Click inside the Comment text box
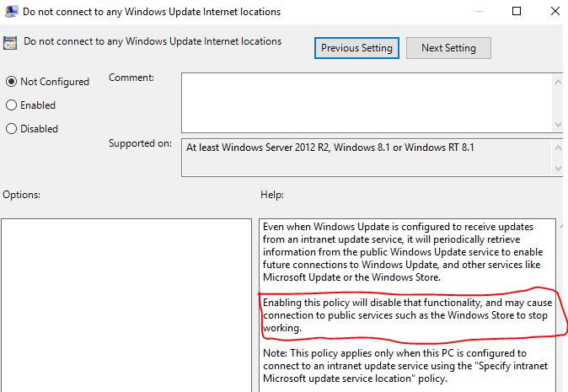This screenshot has height=392, width=568. point(367,103)
